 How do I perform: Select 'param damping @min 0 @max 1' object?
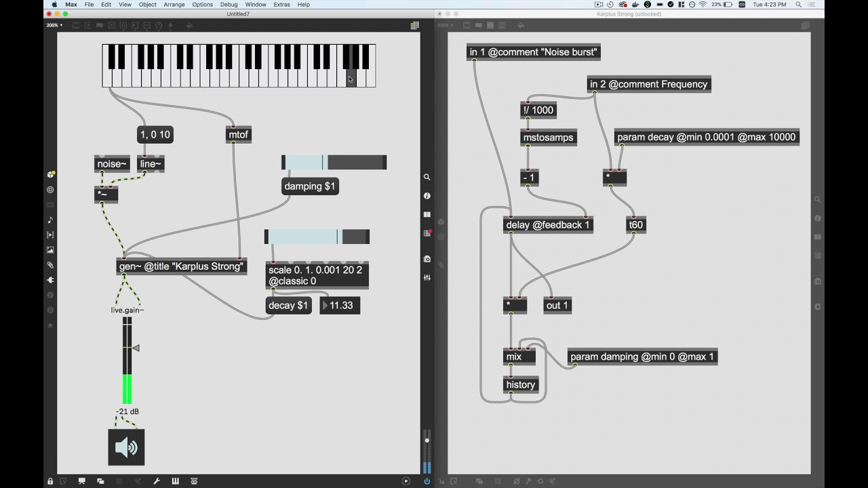(642, 357)
